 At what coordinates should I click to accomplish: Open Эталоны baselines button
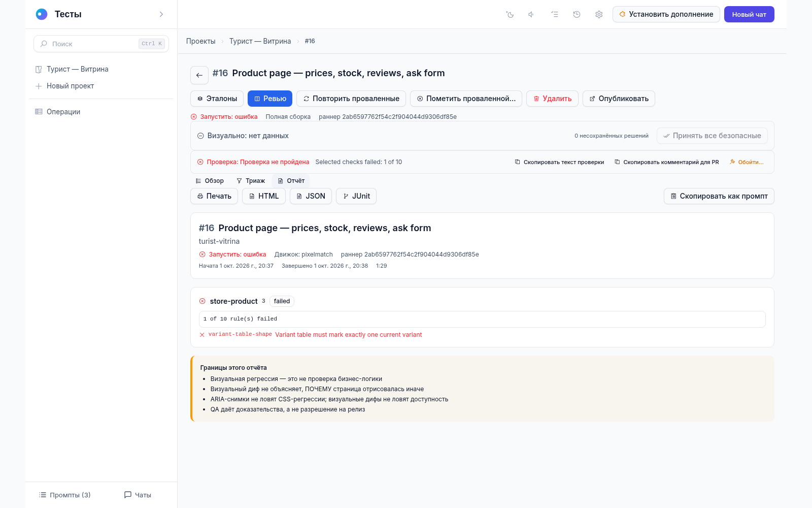pos(217,99)
